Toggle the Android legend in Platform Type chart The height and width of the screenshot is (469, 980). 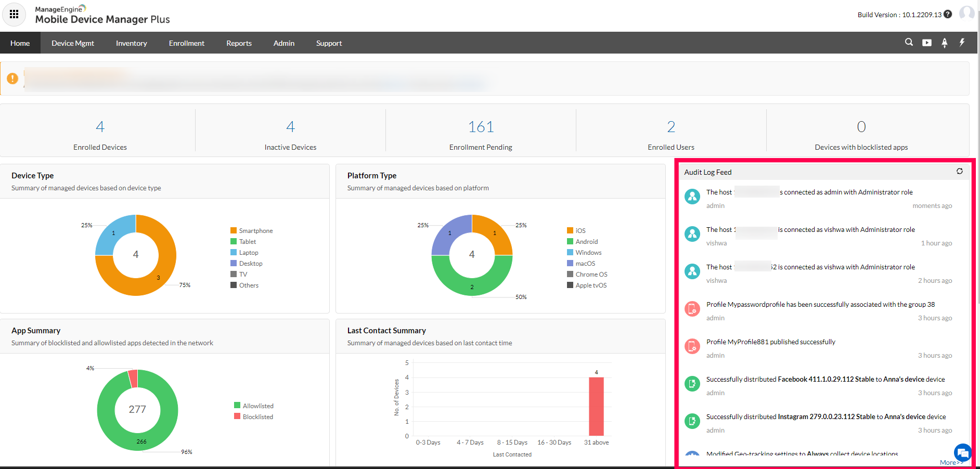[x=586, y=241]
